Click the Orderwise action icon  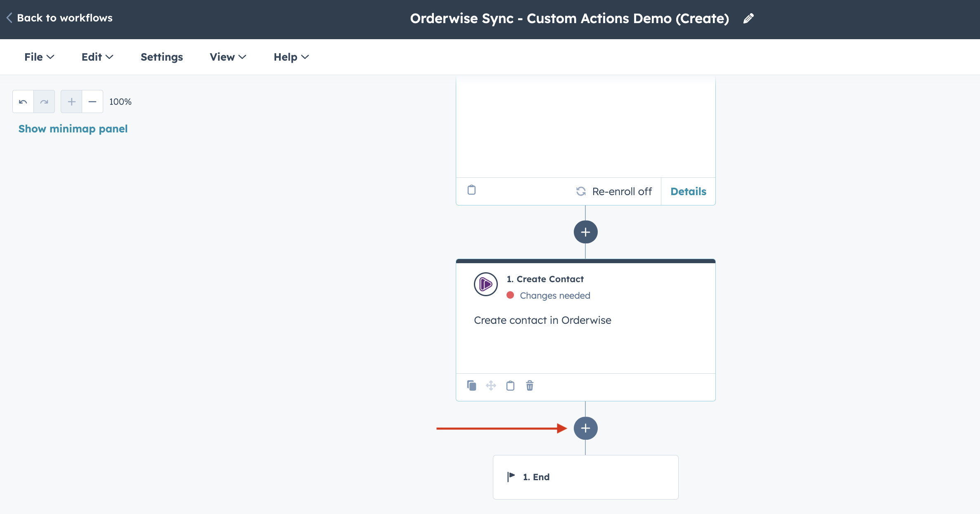(486, 284)
